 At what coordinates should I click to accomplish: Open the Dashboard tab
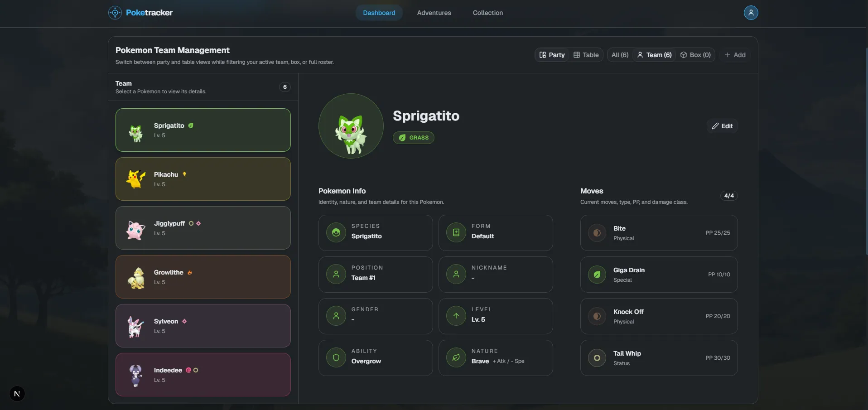click(x=379, y=13)
